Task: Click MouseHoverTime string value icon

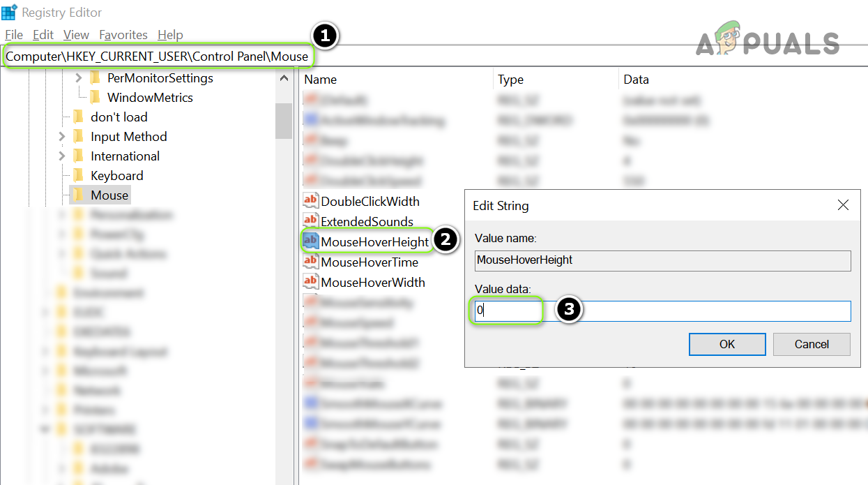Action: pyautogui.click(x=310, y=262)
